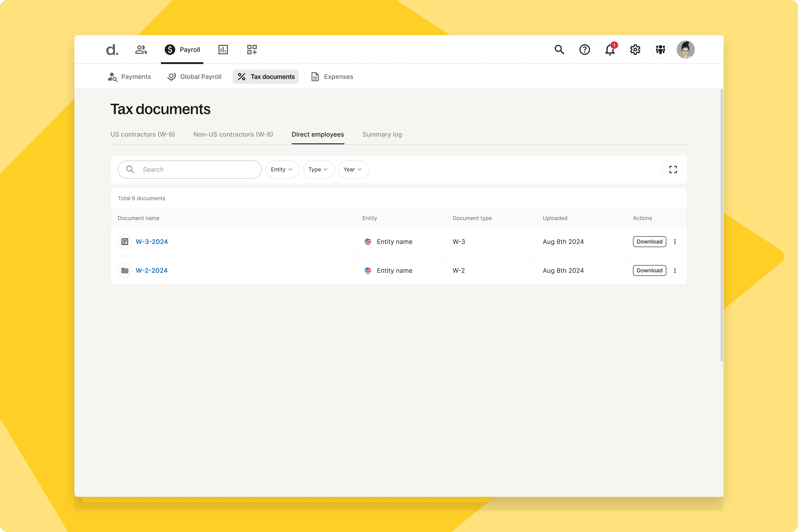Viewport: 798px width, 532px height.
Task: Select the Payroll tab
Action: (x=182, y=50)
